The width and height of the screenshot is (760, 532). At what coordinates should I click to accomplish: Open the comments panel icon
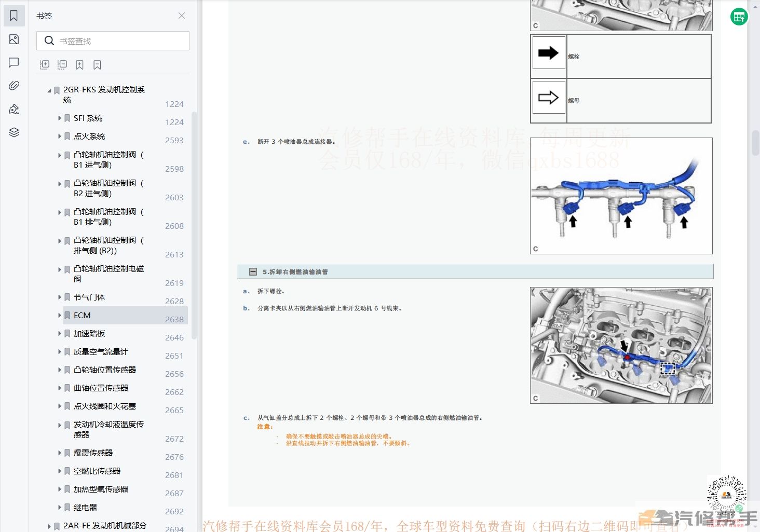(x=14, y=62)
